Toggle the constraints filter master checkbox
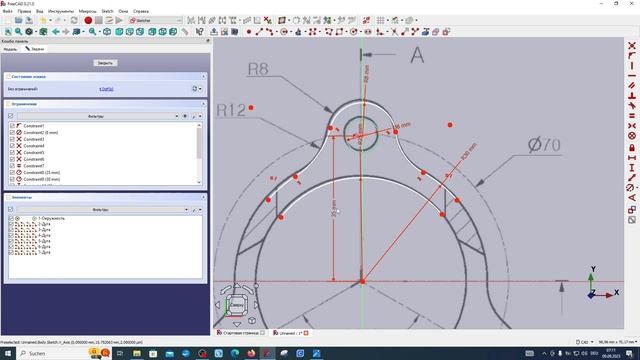 pyautogui.click(x=11, y=116)
